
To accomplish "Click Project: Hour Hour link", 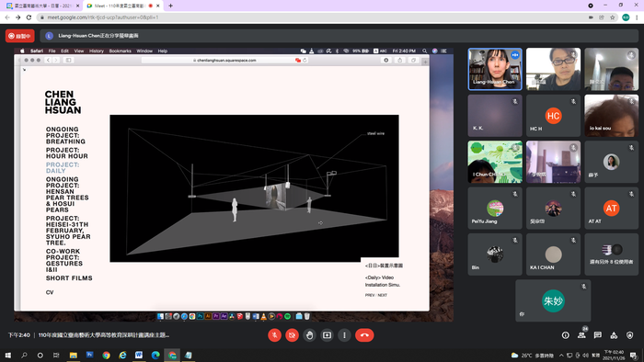I will (67, 153).
